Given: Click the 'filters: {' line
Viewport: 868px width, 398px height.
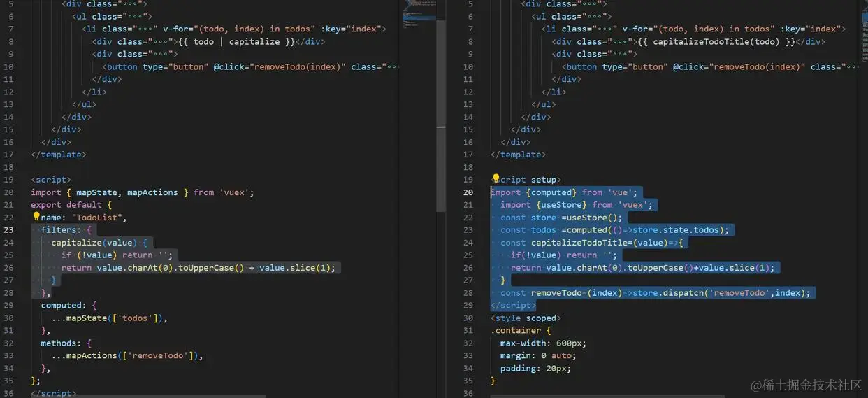Looking at the screenshot, I should click(x=66, y=230).
